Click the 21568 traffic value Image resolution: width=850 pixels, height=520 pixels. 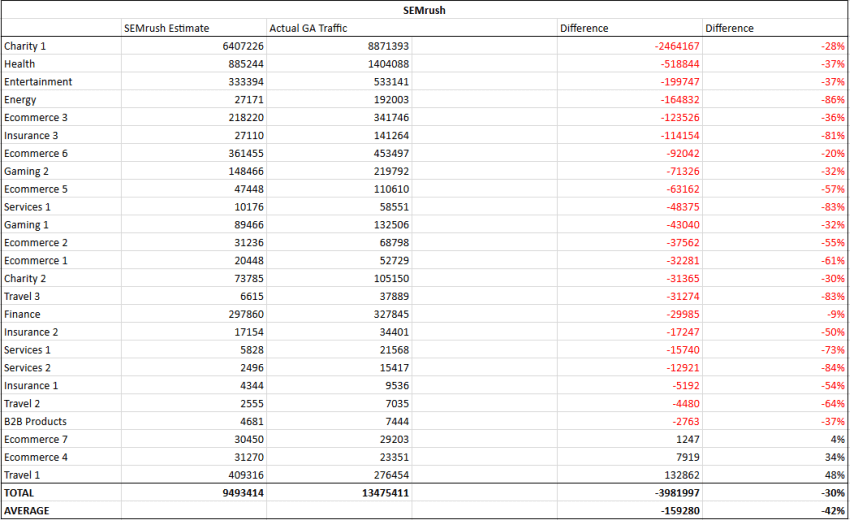coord(339,350)
